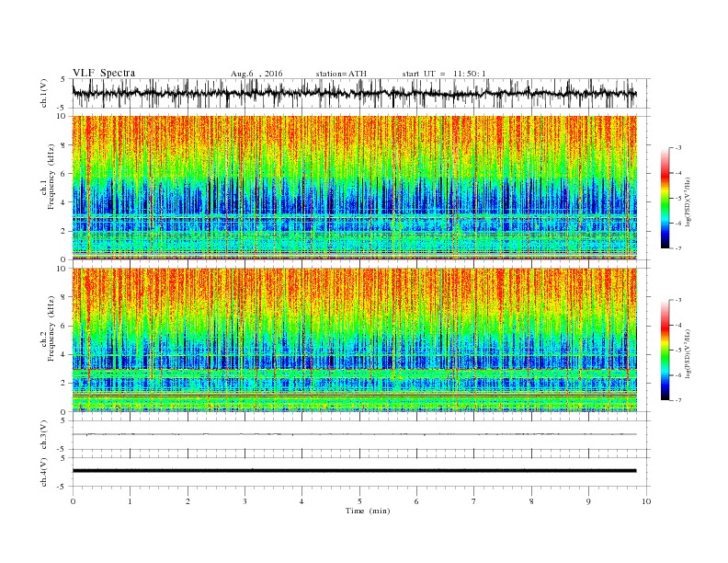Click time axis tick label "8"
The height and width of the screenshot is (563, 728).
[531, 501]
